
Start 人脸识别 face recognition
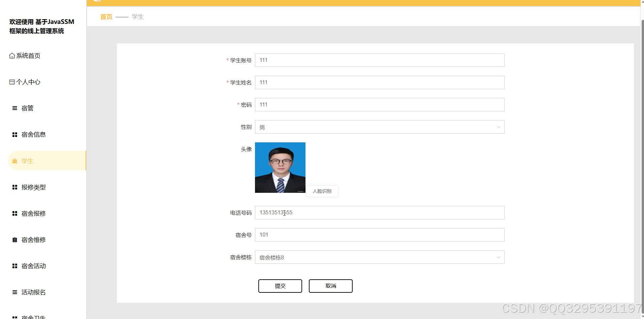pos(321,191)
